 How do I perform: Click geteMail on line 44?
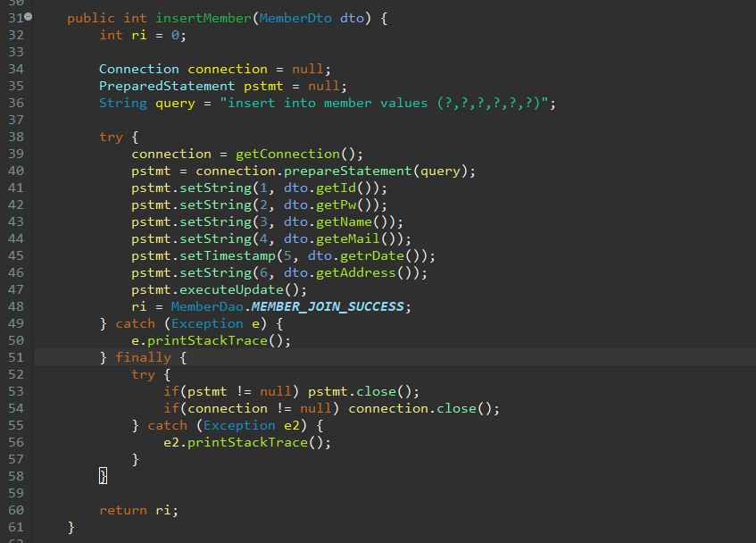pyautogui.click(x=347, y=238)
